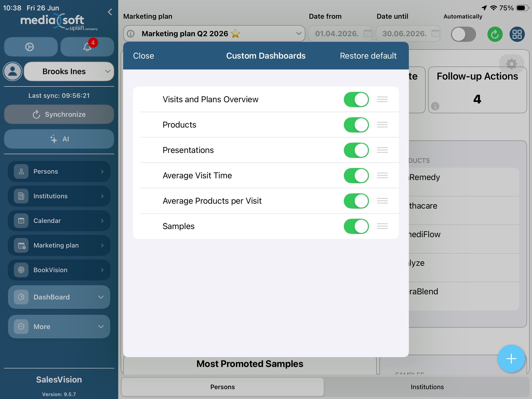Screen dimensions: 532x399
Task: Collapse sidebar with back chevron
Action: [110, 12]
